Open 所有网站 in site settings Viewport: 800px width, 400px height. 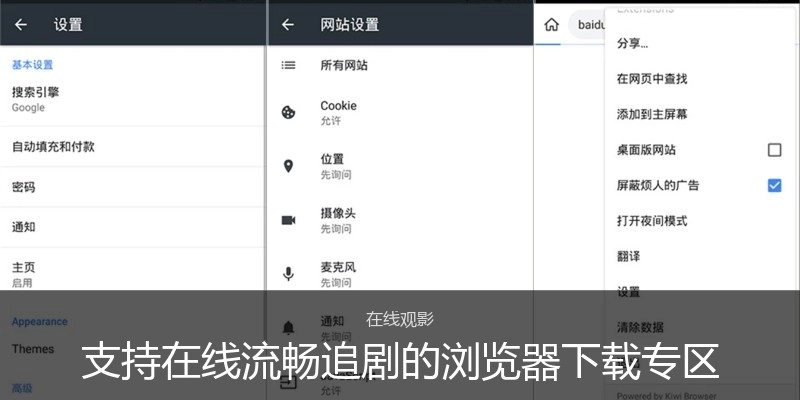401,65
